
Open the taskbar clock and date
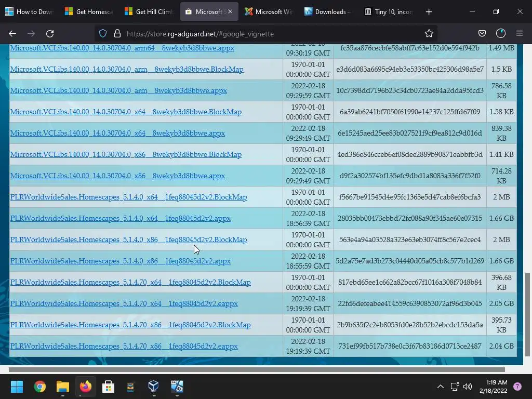tap(494, 387)
